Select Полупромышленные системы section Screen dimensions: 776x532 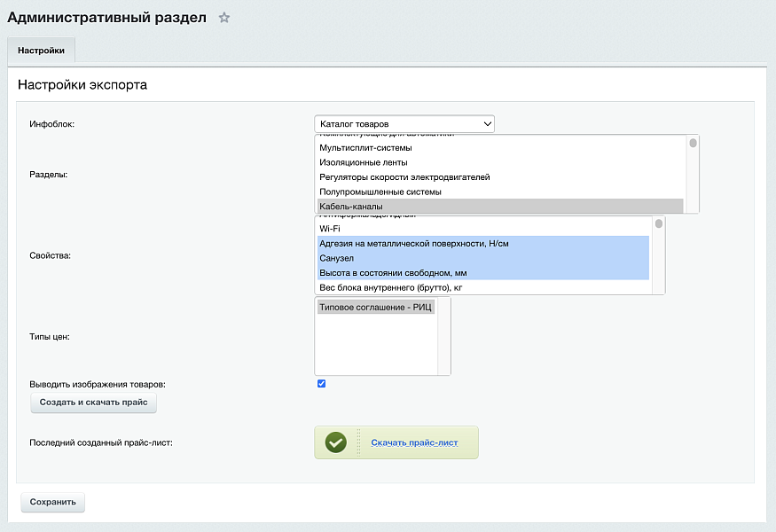tap(380, 192)
